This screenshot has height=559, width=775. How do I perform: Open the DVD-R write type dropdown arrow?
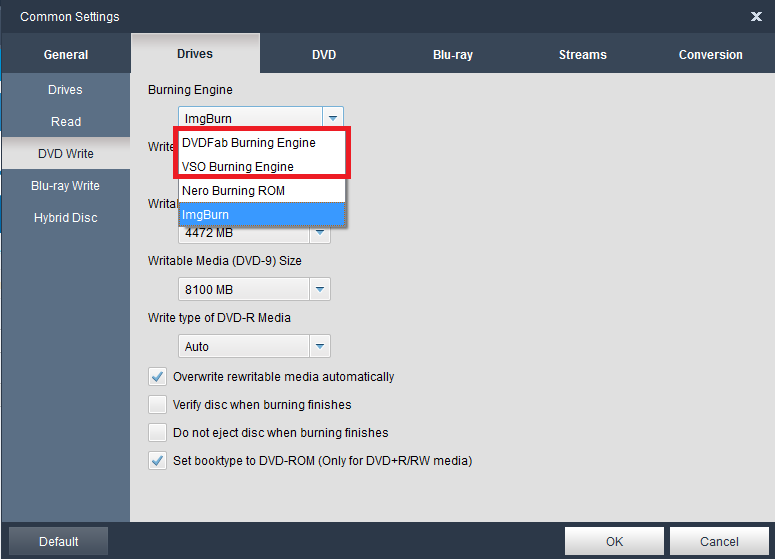320,346
